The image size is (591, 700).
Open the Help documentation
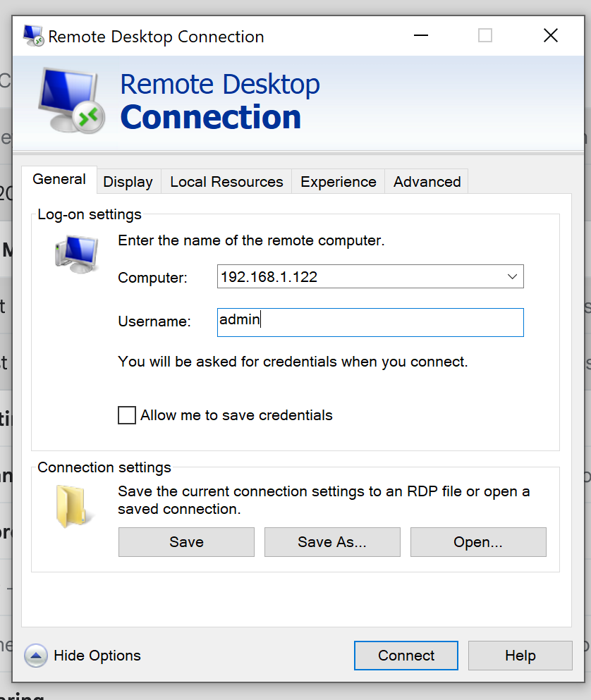(x=520, y=656)
